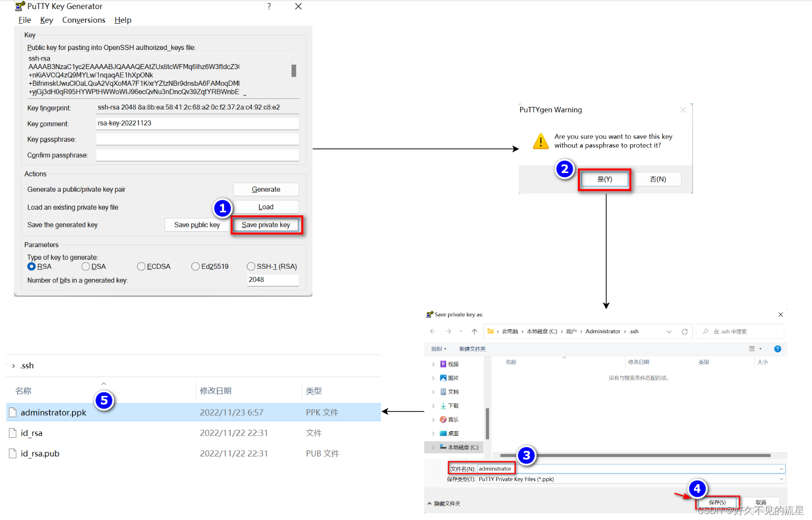Click the sidebar vertical scrollbar in save dialog

pyautogui.click(x=488, y=423)
